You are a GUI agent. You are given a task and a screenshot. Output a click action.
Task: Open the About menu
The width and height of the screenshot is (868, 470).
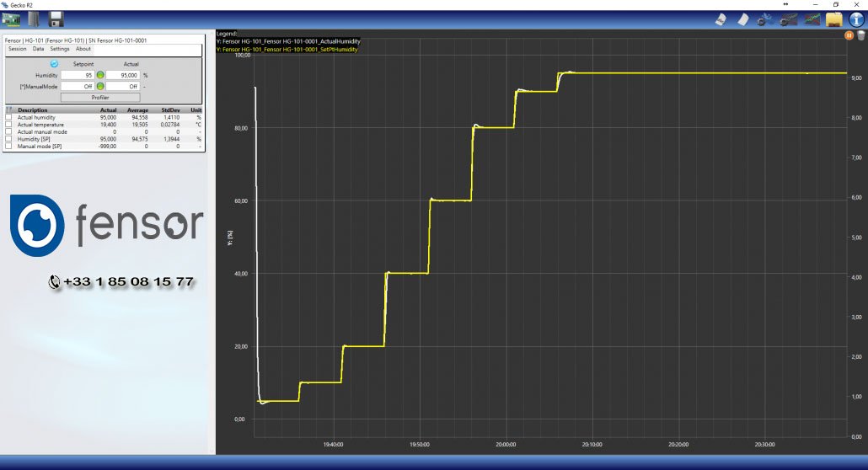click(83, 49)
